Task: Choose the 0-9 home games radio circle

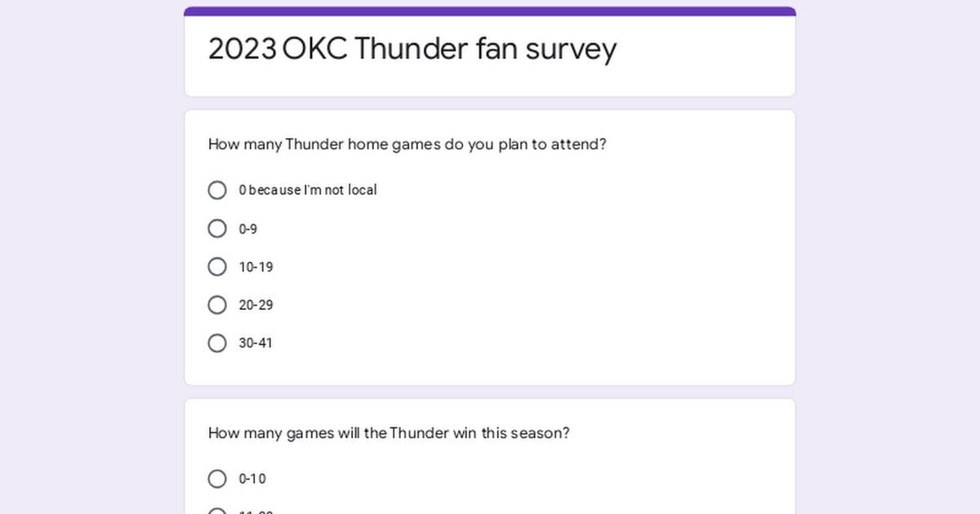Action: click(217, 228)
